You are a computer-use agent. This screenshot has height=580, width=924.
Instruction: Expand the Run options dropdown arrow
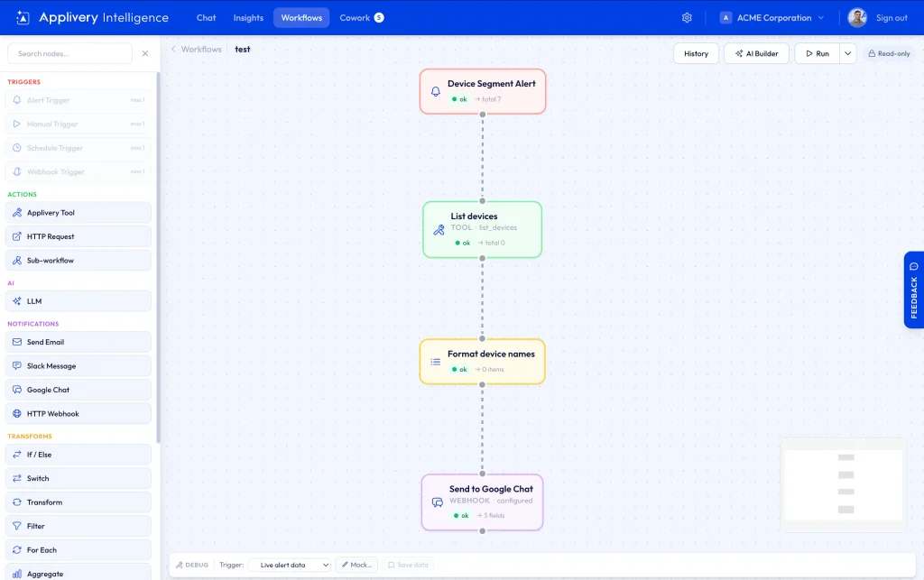coord(848,53)
